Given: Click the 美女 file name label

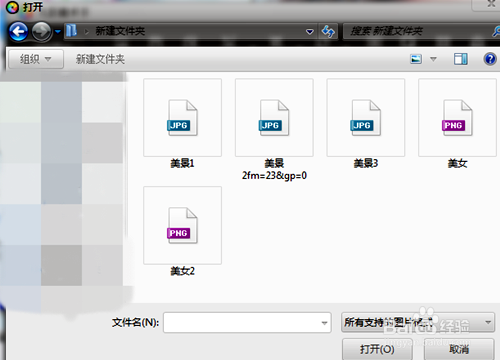Looking at the screenshot, I should tap(457, 163).
